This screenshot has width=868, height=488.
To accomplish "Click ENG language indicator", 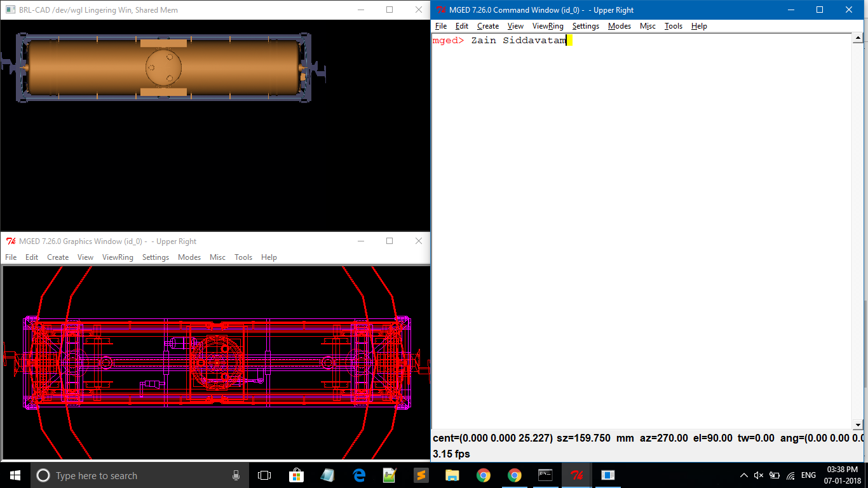I will coord(808,475).
